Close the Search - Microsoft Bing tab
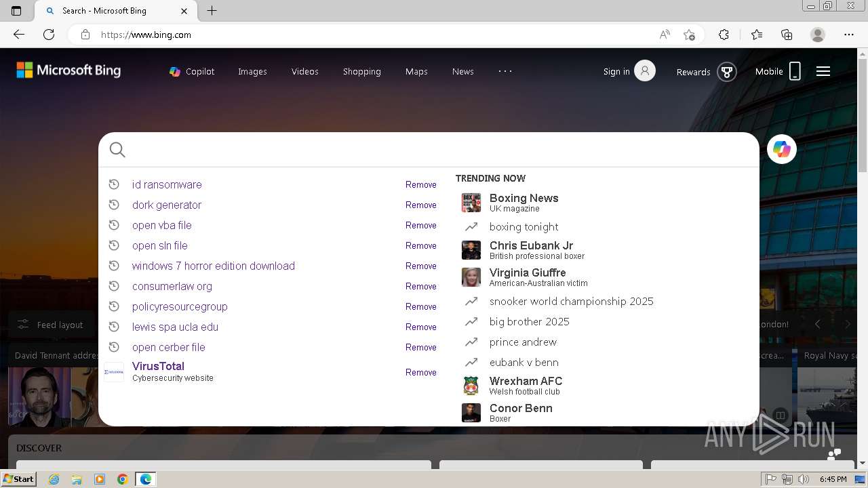This screenshot has height=488, width=868. [184, 11]
